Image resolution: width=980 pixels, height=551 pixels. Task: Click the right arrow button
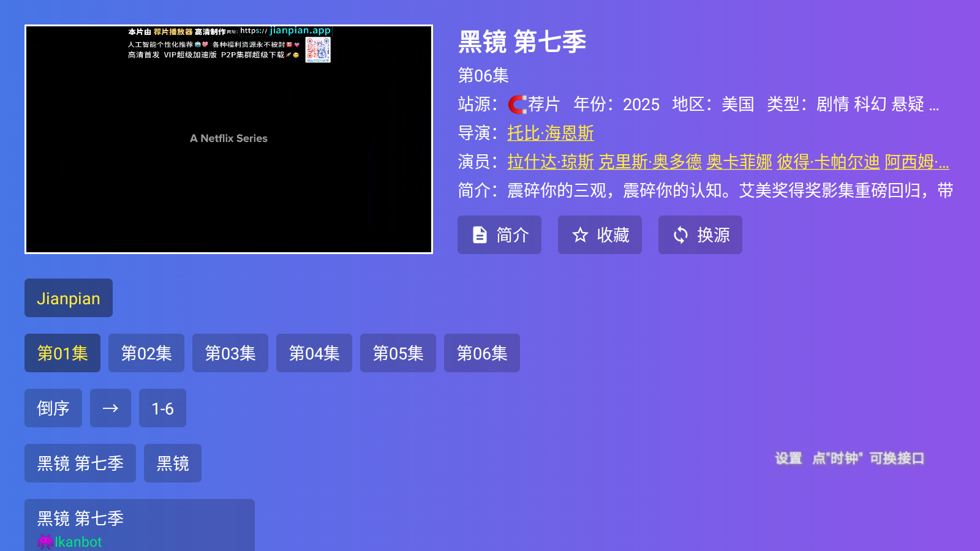(110, 408)
